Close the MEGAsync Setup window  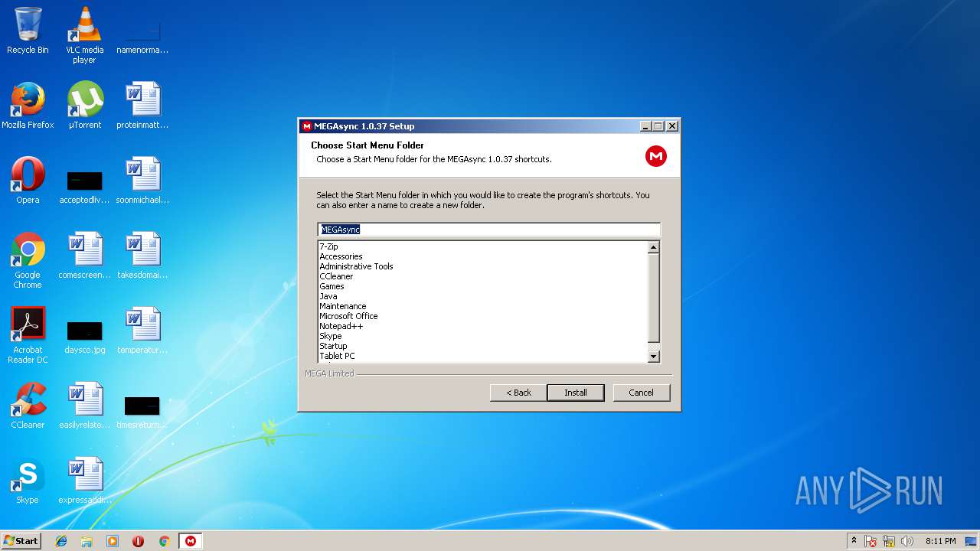click(x=672, y=126)
